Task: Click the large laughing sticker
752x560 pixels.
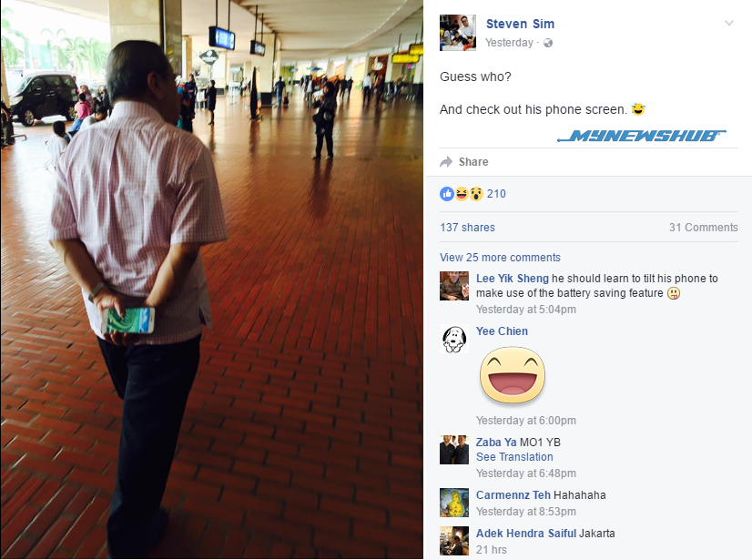Action: tap(513, 375)
